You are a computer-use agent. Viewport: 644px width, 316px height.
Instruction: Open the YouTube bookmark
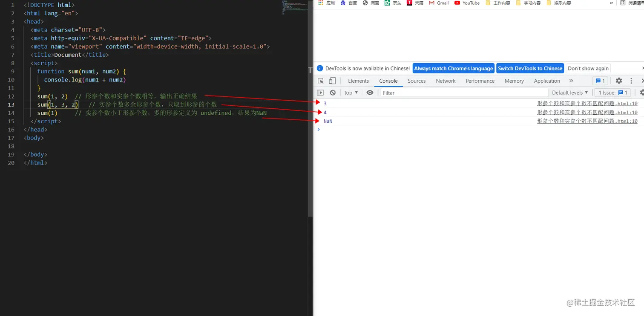pyautogui.click(x=467, y=3)
